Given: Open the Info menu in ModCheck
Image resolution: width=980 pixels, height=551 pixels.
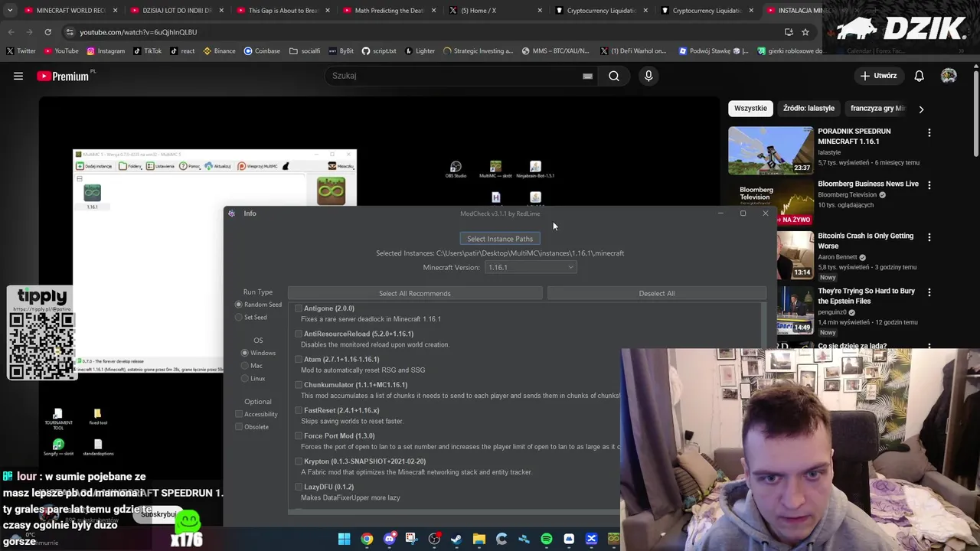Looking at the screenshot, I should point(250,214).
